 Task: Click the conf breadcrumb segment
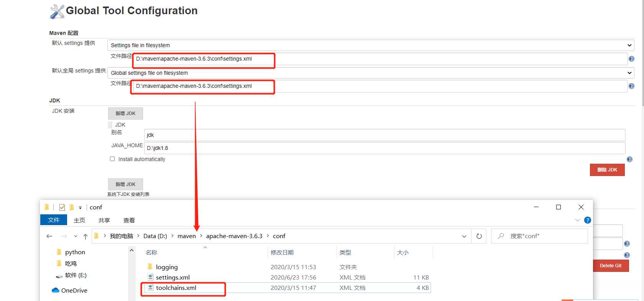pyautogui.click(x=279, y=236)
